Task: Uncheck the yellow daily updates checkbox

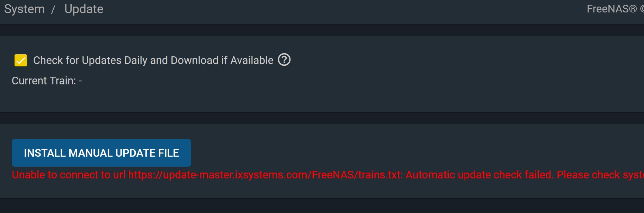Action: click(x=21, y=60)
